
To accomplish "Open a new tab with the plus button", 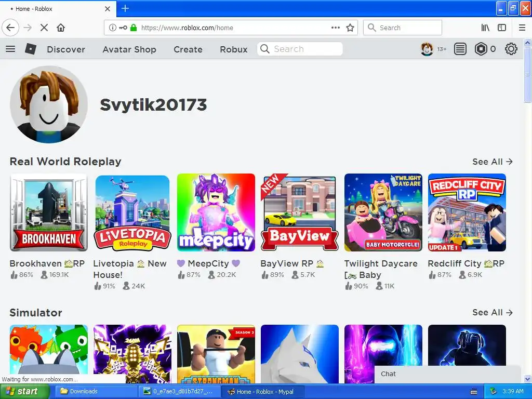I will pos(125,8).
